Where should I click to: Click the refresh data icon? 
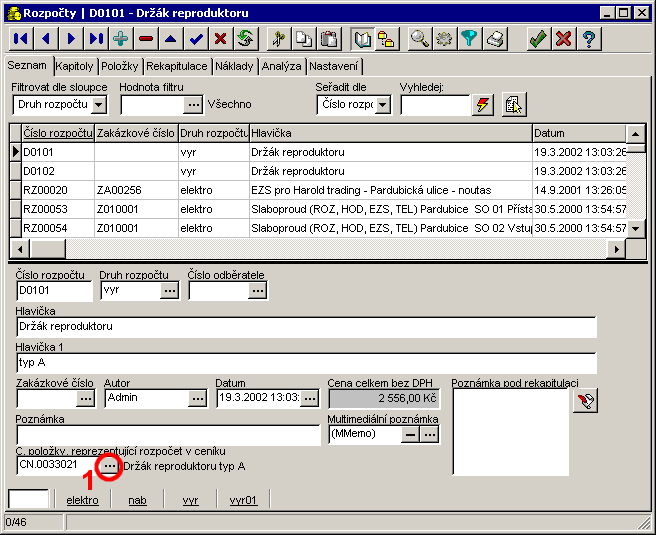245,39
